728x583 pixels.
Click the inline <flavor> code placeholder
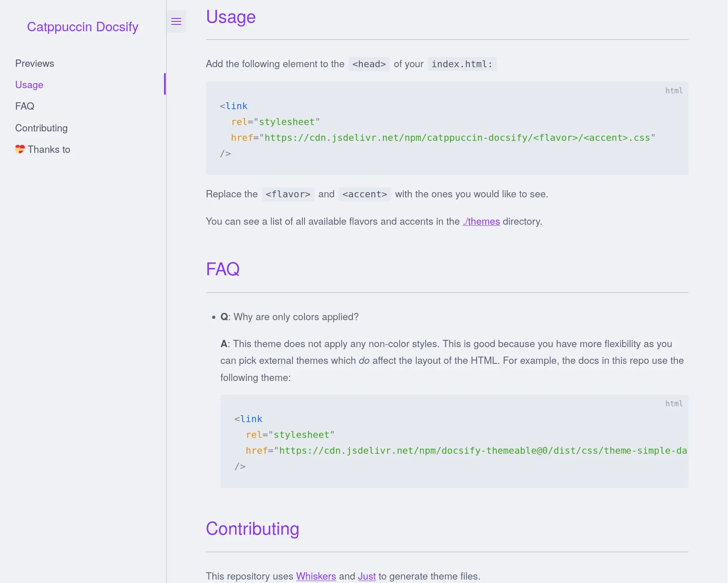288,194
